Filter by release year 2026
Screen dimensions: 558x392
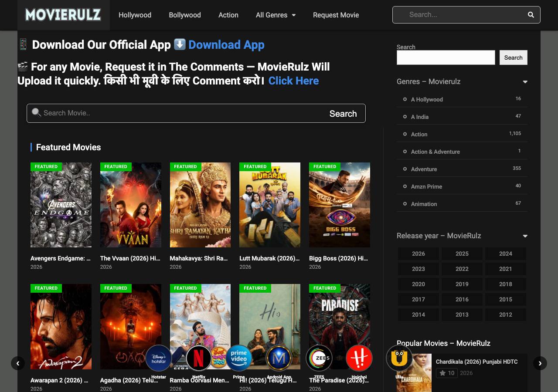pos(418,253)
